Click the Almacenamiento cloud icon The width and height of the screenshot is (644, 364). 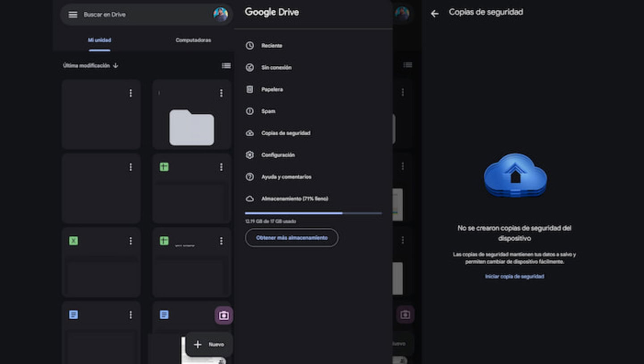click(250, 199)
